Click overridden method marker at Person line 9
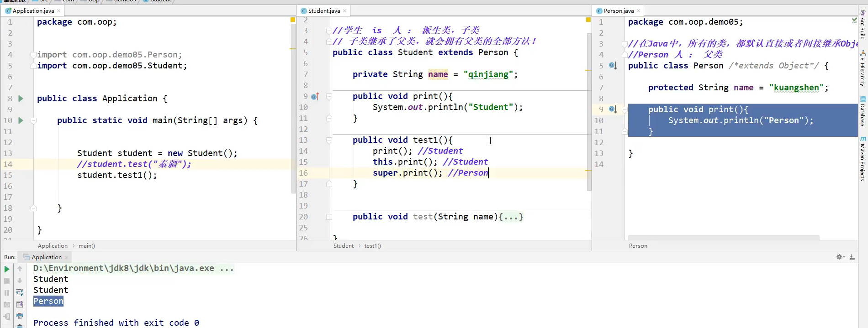 [x=613, y=109]
